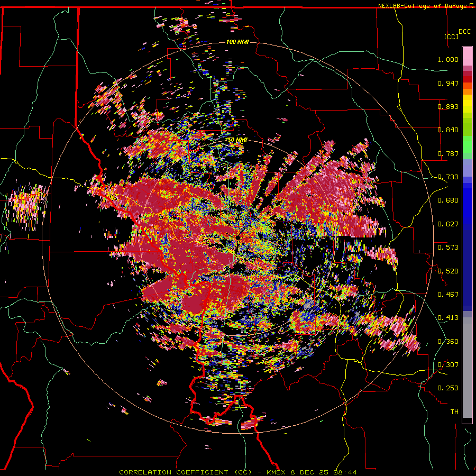
Task: Click the 0.787 legend value
Action: tap(448, 153)
